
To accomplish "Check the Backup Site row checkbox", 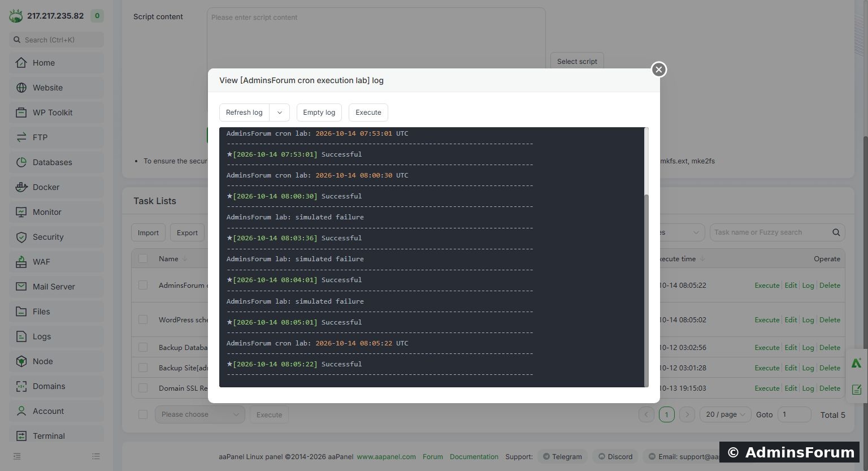I will click(143, 368).
